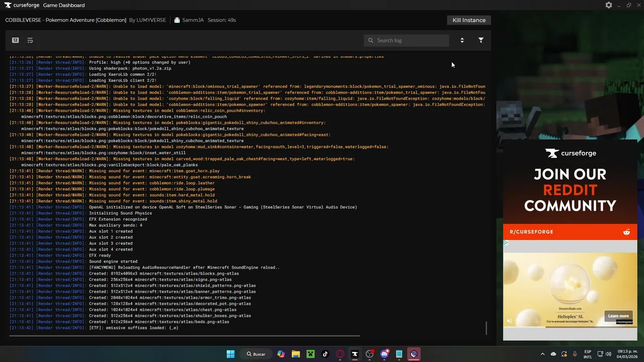Viewport: 644px width, 362px height.
Task: Select 'Aux slot 4 created' log line
Action: [x=71, y=249]
